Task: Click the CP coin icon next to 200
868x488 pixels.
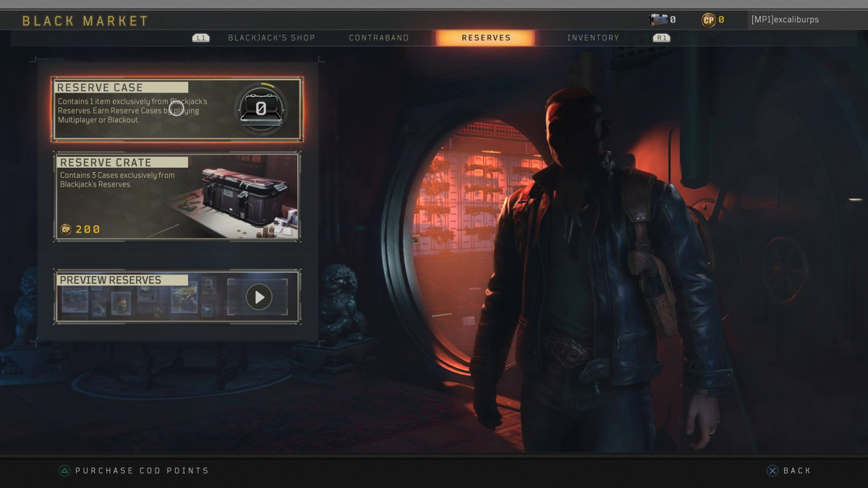Action: point(66,229)
